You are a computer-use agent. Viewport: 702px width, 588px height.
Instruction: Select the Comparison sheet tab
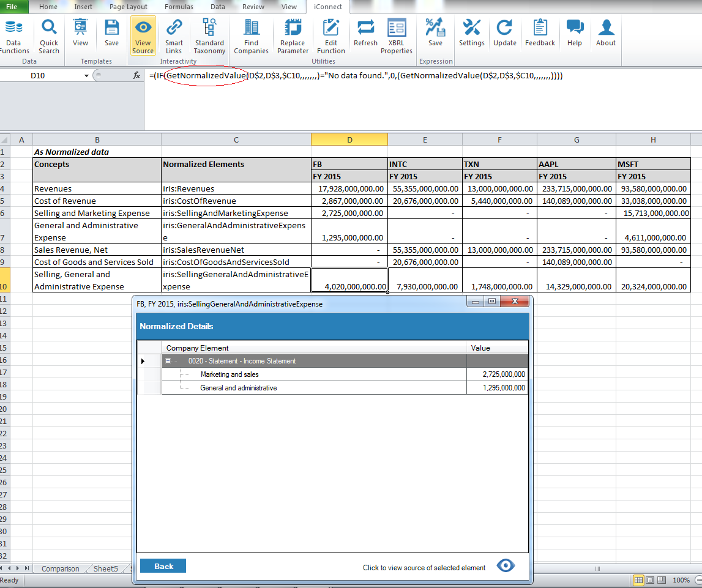coord(60,568)
